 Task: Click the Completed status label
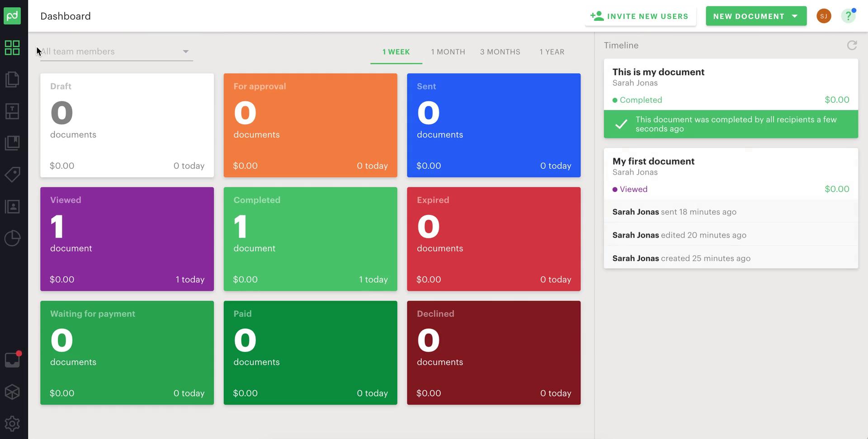click(x=641, y=100)
